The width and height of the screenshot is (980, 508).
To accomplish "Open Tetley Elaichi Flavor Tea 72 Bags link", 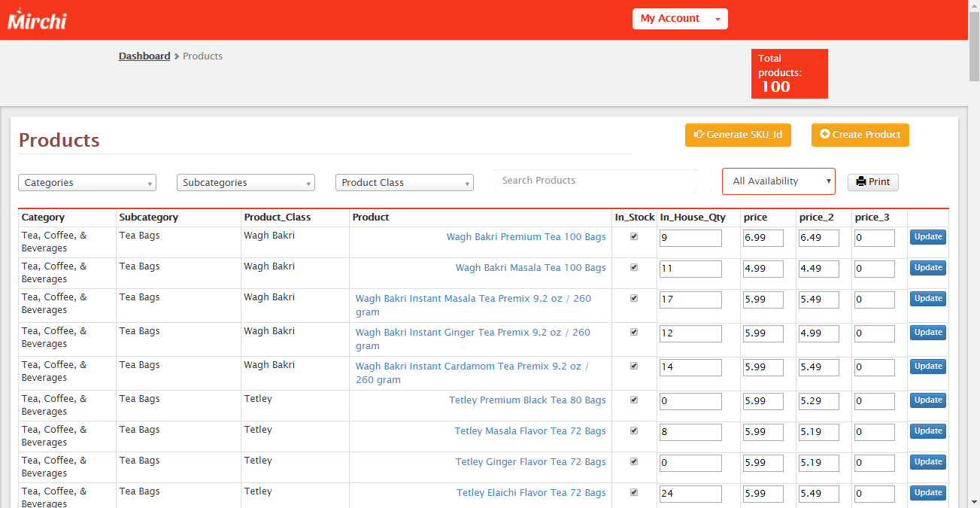I will (x=532, y=493).
